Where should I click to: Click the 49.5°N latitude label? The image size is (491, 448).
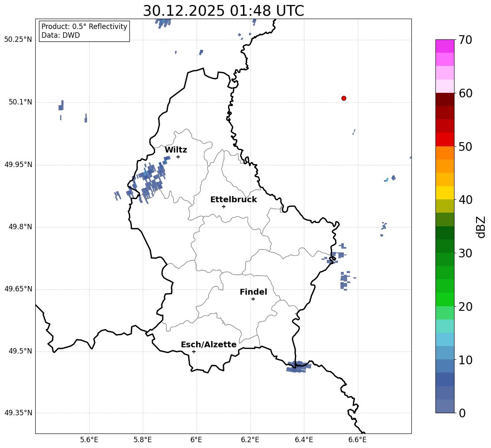(x=20, y=351)
